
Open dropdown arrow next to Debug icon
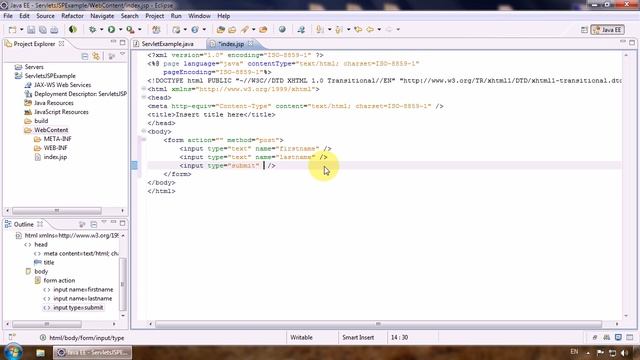point(101,30)
